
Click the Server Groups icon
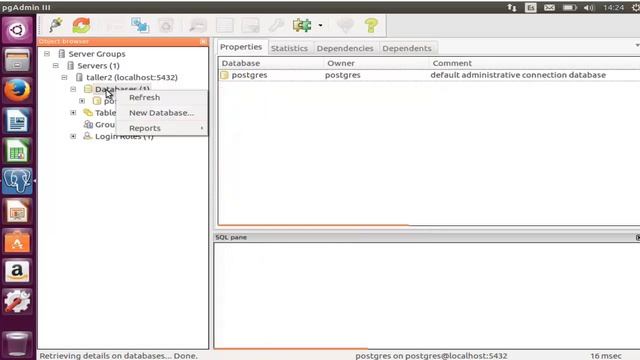tap(62, 53)
